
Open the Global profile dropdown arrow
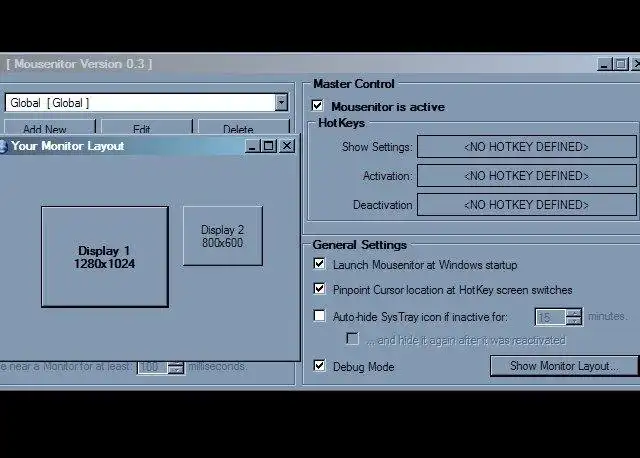[x=281, y=102]
